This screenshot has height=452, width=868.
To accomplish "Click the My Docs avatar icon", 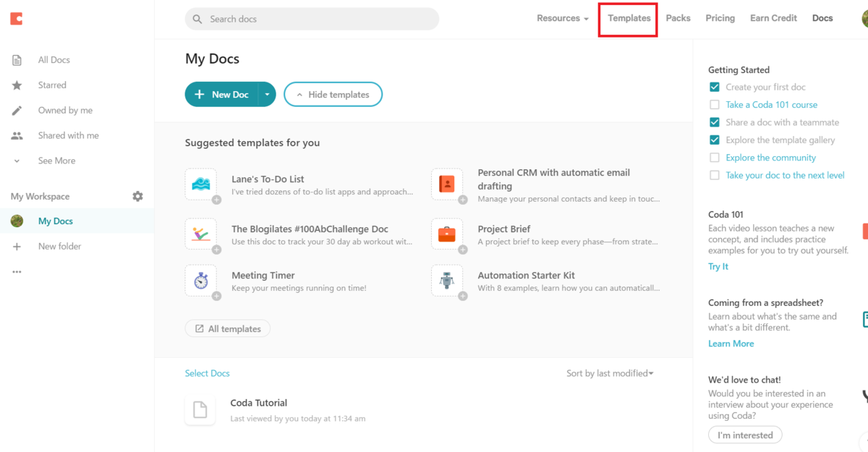I will click(x=17, y=221).
